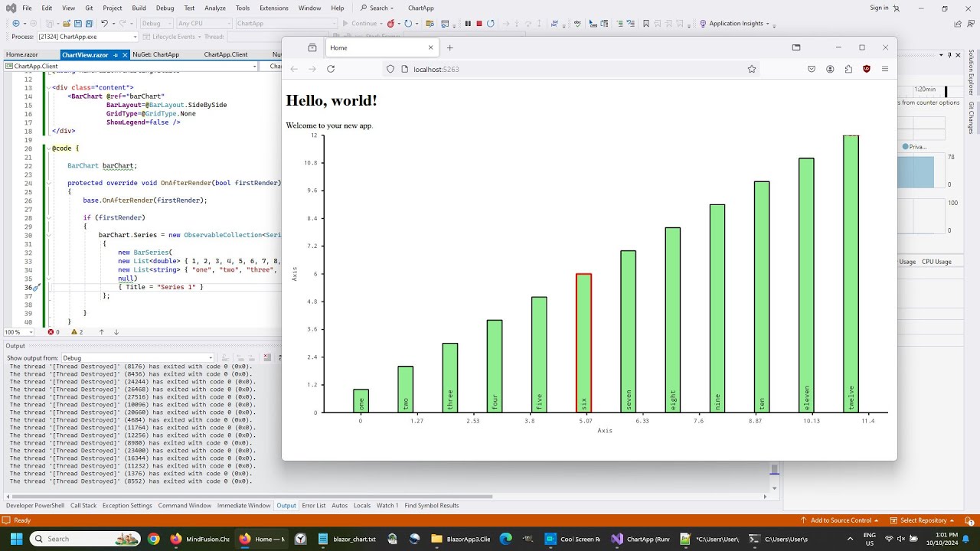Open the Developer PowerShell tab
Viewport: 980px width, 551px height.
tap(35, 506)
